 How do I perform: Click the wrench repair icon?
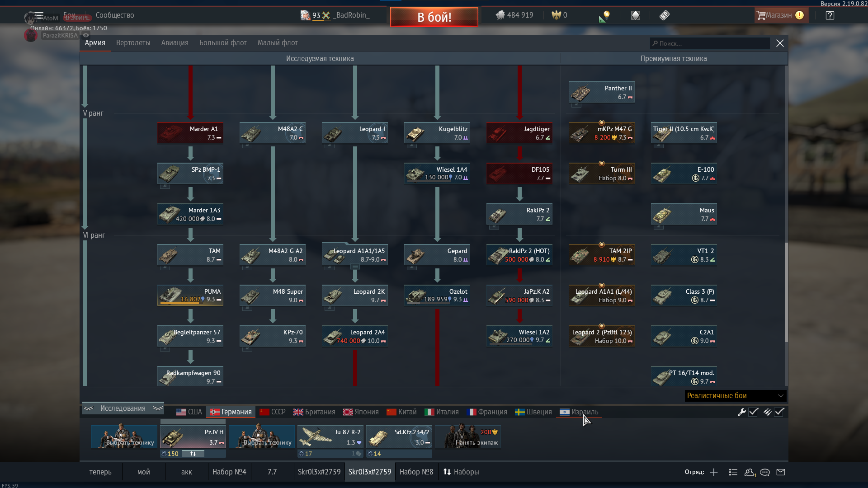click(741, 412)
